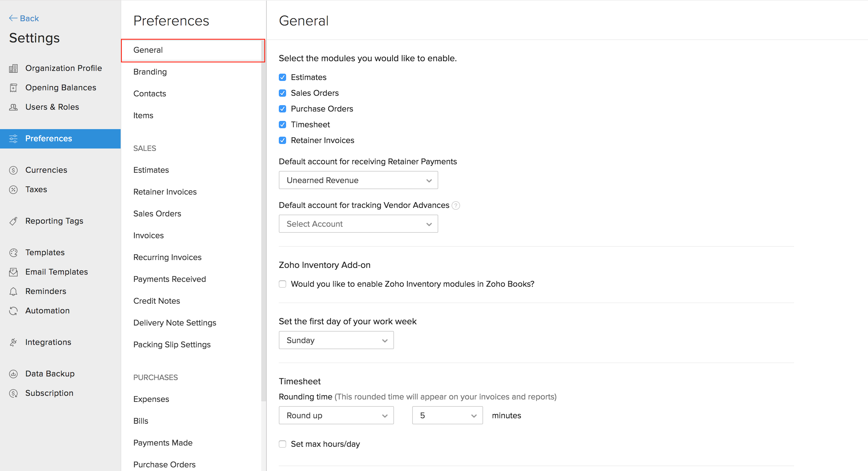The height and width of the screenshot is (471, 868).
Task: Click the Preferences list vertical scrollbar
Action: (x=263, y=219)
